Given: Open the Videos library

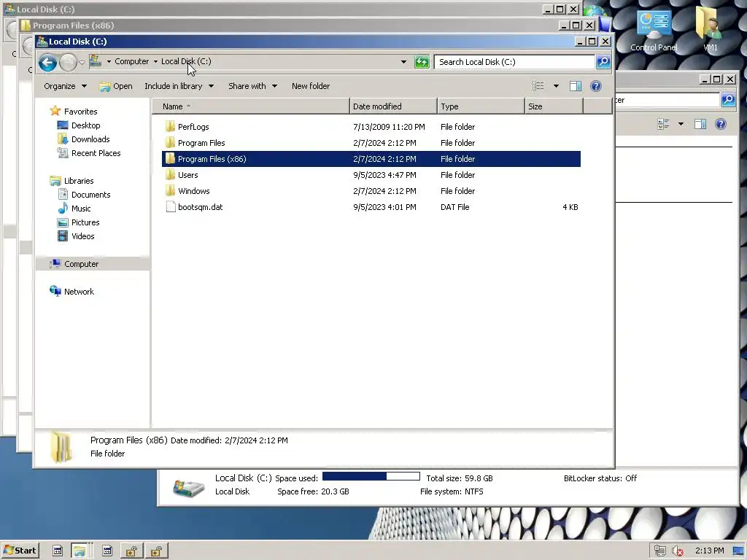Looking at the screenshot, I should tap(82, 236).
